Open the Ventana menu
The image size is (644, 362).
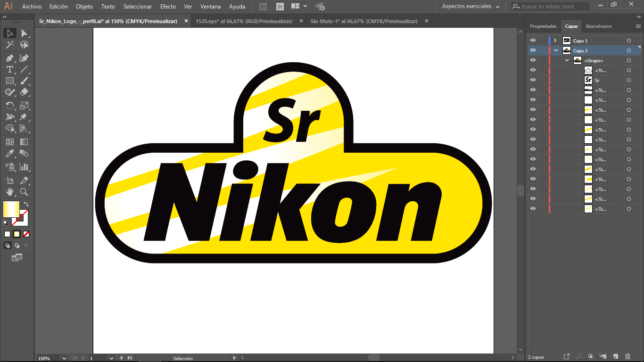click(210, 7)
